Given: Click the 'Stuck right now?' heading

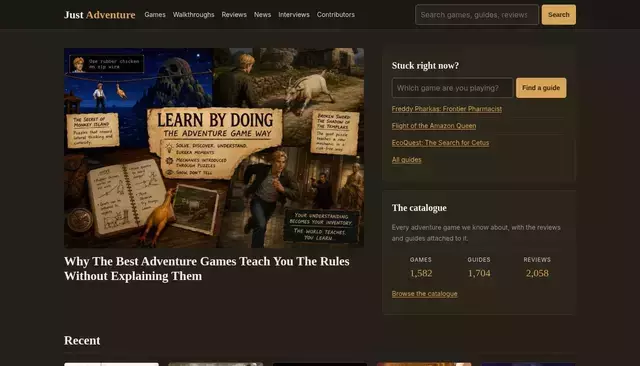Looking at the screenshot, I should (425, 66).
